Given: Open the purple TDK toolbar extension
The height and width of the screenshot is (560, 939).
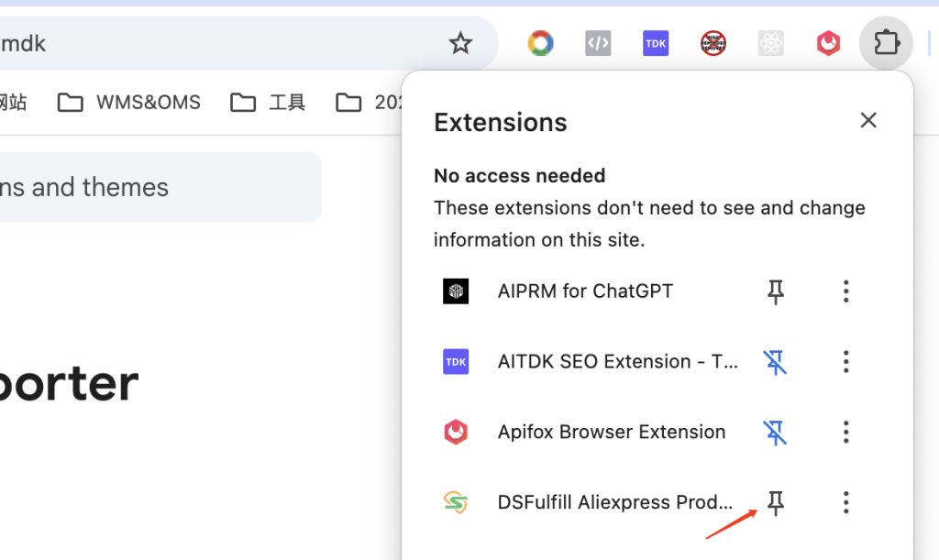Looking at the screenshot, I should click(656, 43).
